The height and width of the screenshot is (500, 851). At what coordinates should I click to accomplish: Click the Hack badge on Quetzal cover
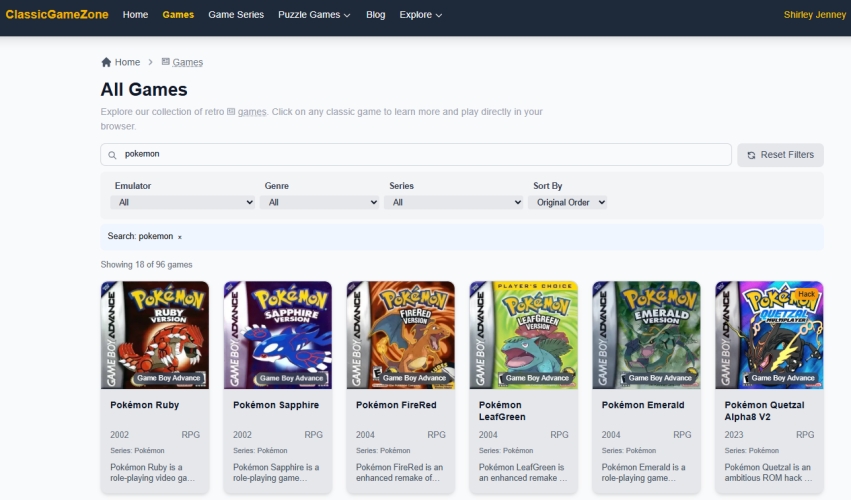[x=806, y=294]
